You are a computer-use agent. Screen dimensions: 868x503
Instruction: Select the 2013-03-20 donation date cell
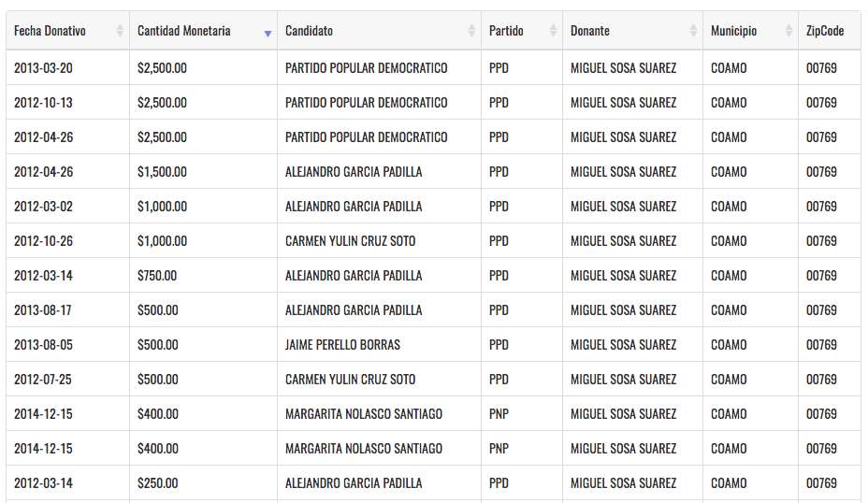tap(43, 68)
